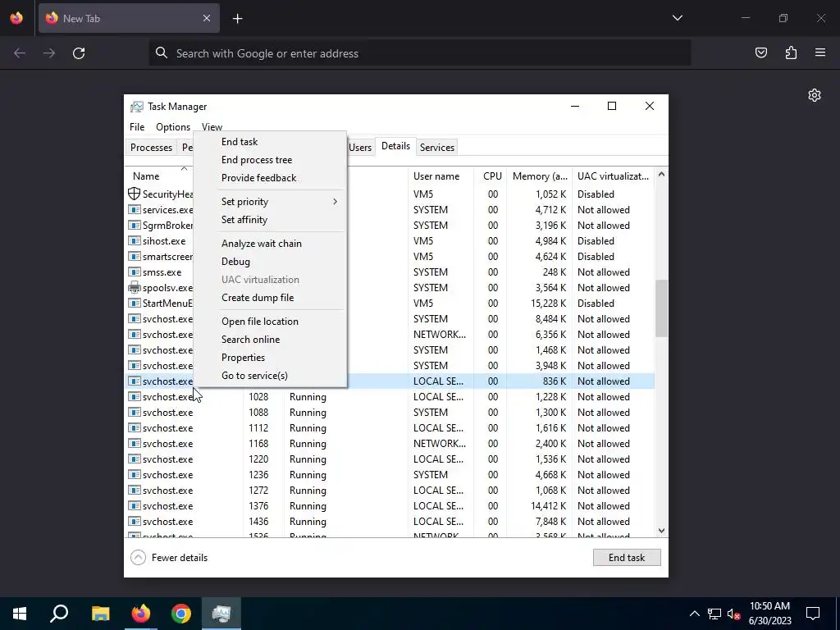Open the Windows Start menu
The height and width of the screenshot is (630, 840).
(20, 614)
